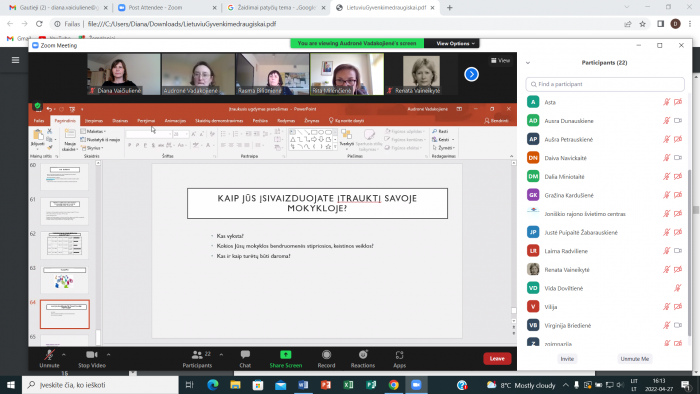
Task: Select participant Renata Vainekytė in list
Action: point(605,270)
